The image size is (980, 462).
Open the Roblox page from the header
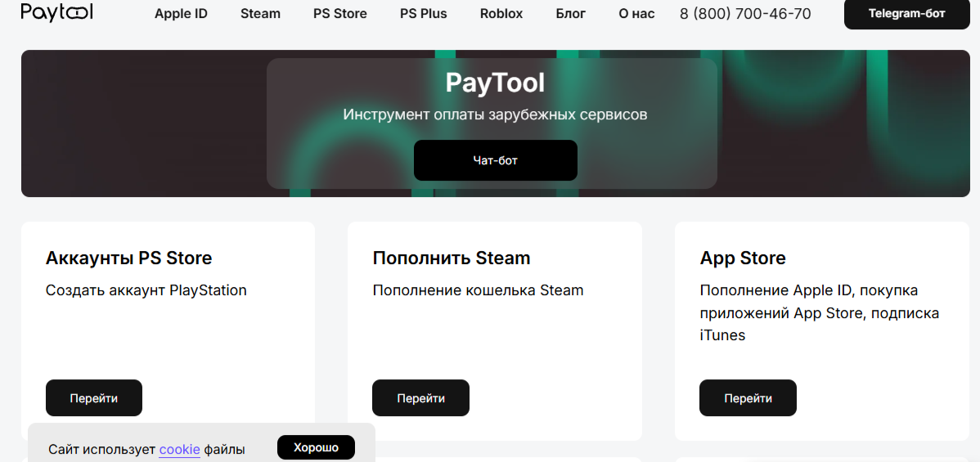501,14
